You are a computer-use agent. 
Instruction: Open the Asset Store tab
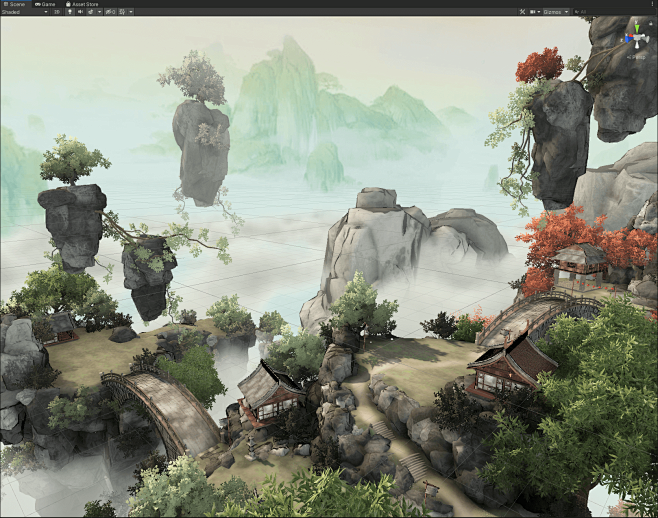click(81, 4)
